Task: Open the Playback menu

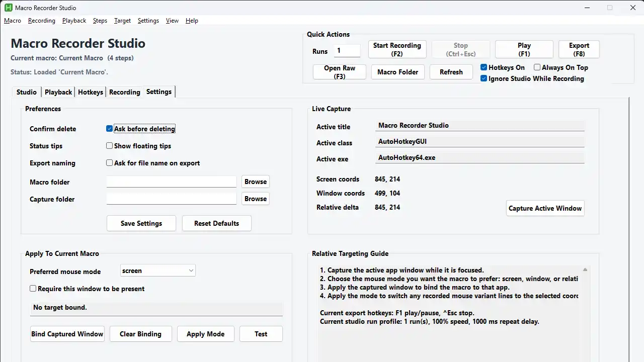Action: coord(74,21)
